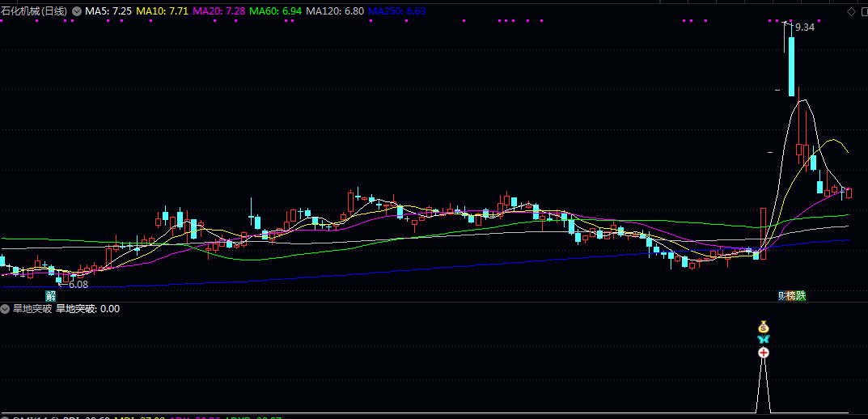868x419 pixels.
Task: Click the green 跌 marker
Action: [x=801, y=296]
